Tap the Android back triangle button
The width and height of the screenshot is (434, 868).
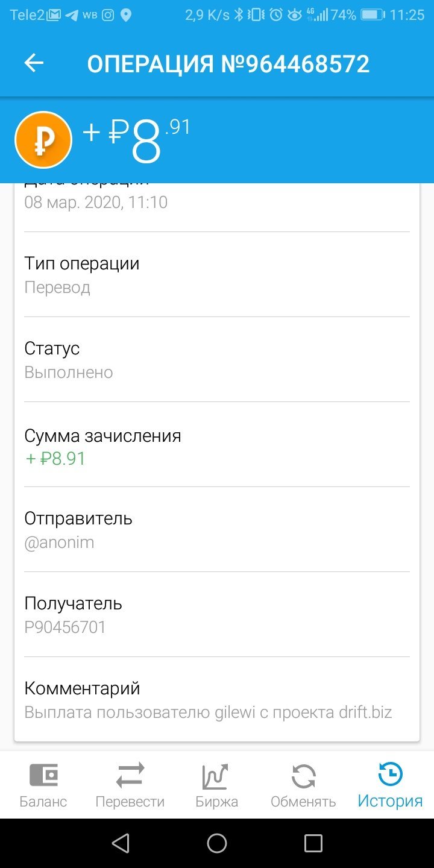[x=121, y=843]
